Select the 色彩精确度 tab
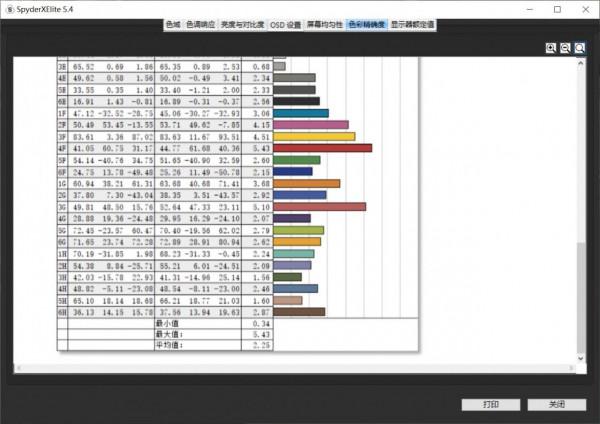This screenshot has height=424, width=600. click(x=366, y=23)
